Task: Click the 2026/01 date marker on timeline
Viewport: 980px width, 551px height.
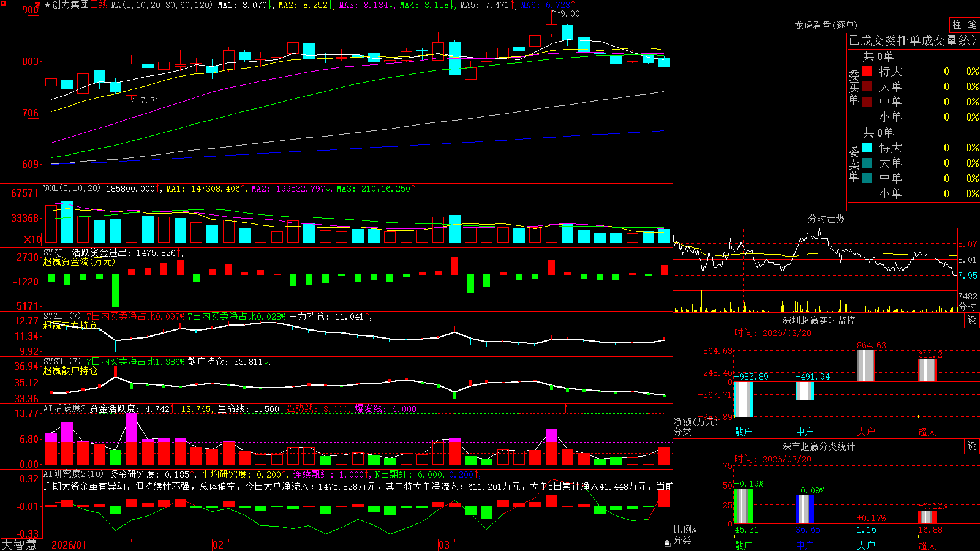Action: coord(69,545)
